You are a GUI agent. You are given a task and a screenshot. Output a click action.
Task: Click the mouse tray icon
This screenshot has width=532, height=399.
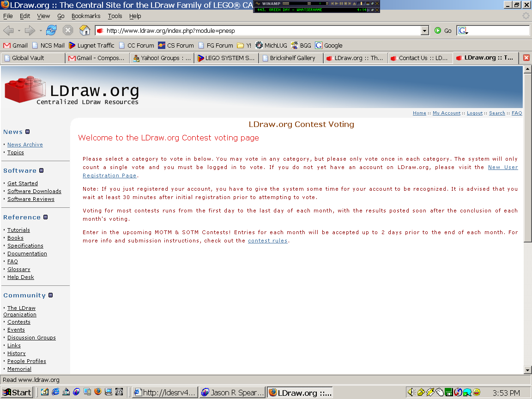coord(440,392)
